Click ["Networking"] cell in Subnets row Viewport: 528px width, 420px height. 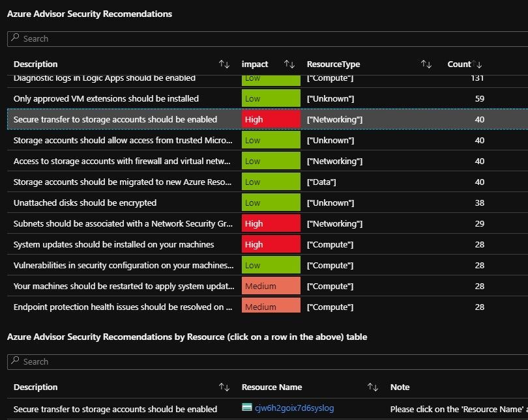tap(334, 223)
